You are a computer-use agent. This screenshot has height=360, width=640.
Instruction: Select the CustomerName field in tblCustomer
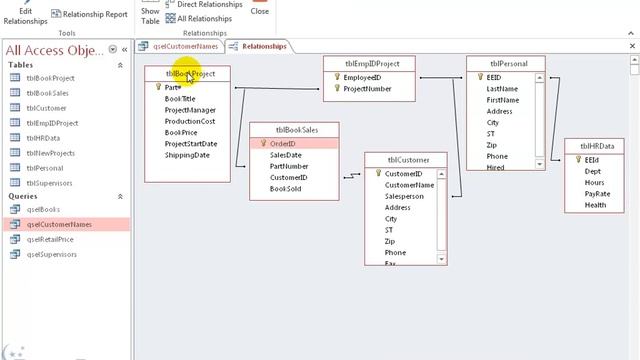coord(409,185)
